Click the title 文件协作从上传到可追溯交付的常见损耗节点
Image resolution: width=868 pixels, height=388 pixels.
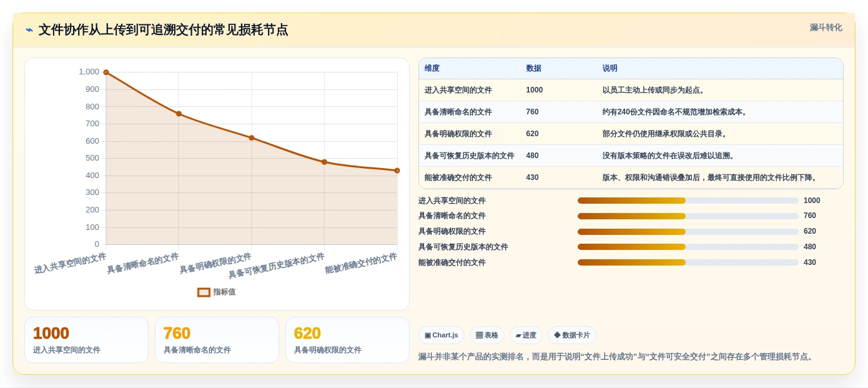click(164, 30)
